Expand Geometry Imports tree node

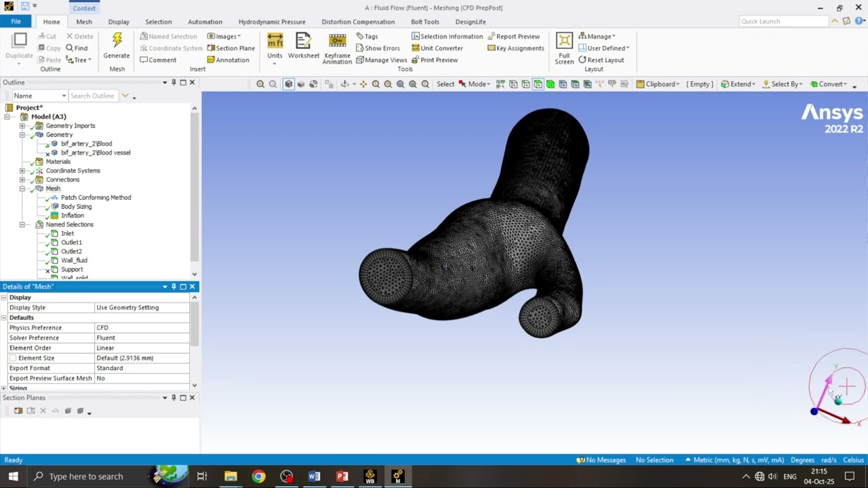tap(22, 126)
